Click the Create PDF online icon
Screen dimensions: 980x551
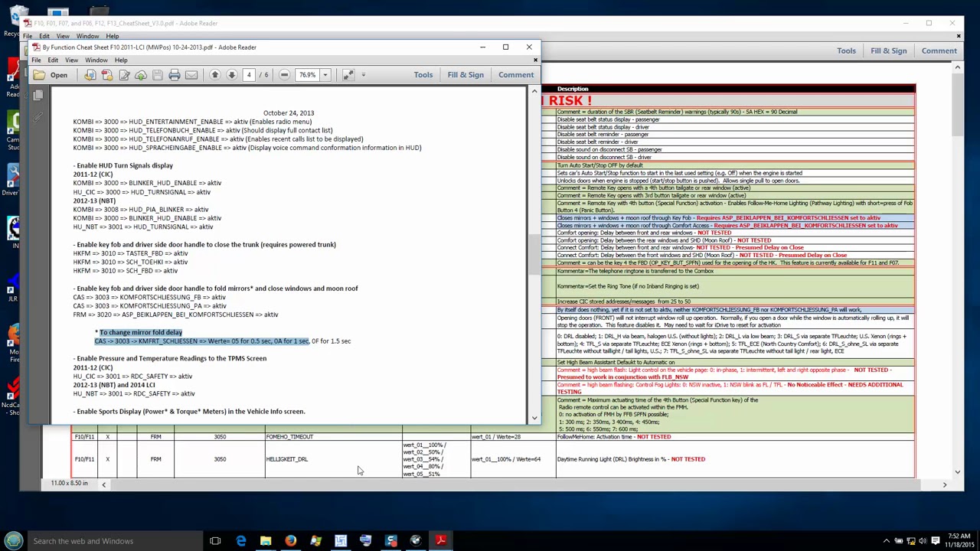pos(90,75)
